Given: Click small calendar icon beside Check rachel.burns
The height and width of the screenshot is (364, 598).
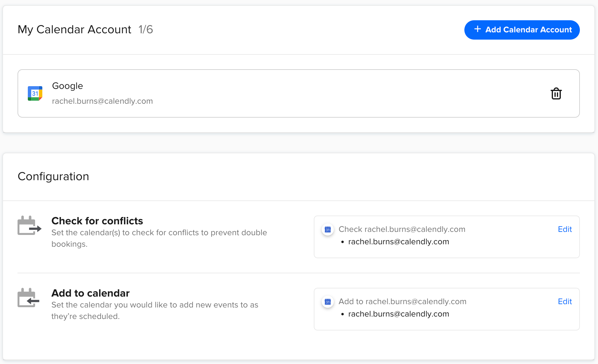Looking at the screenshot, I should 328,229.
